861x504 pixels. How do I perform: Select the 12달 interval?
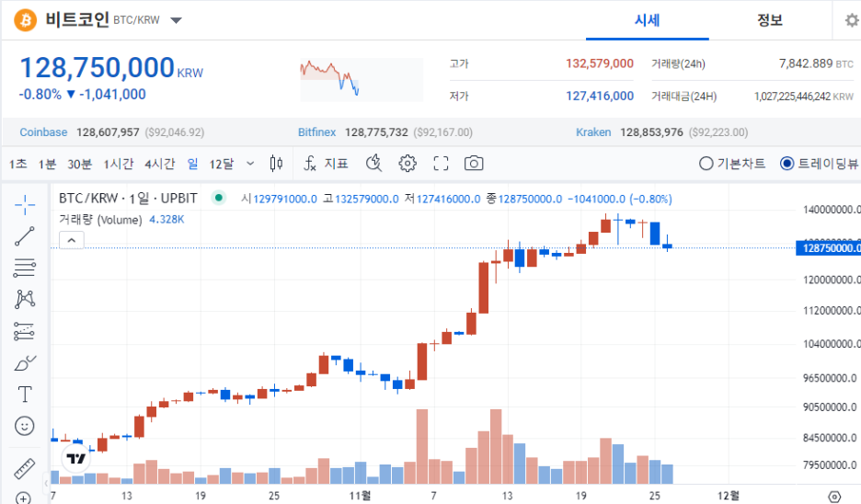[222, 164]
